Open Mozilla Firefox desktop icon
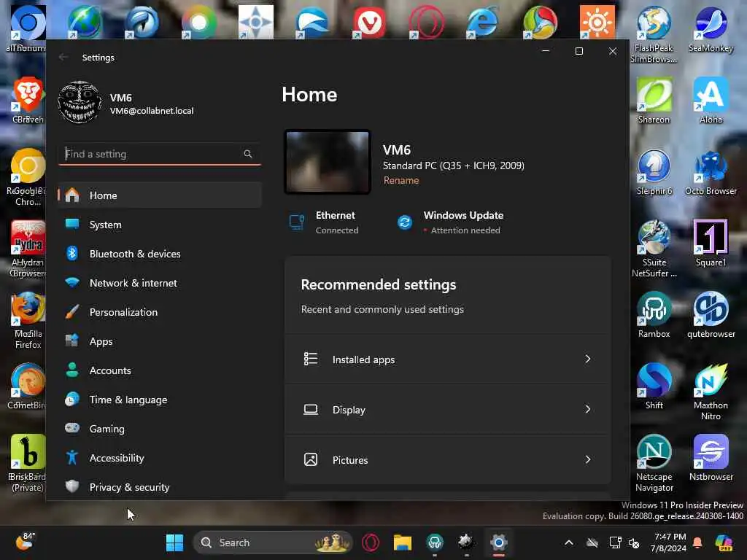 (28, 320)
